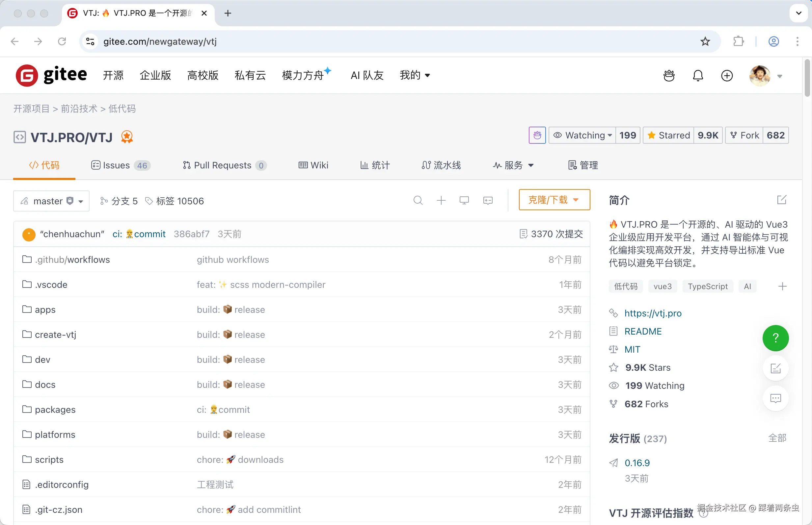This screenshot has height=525, width=812.
Task: Expand the master branch selector
Action: pyautogui.click(x=51, y=201)
